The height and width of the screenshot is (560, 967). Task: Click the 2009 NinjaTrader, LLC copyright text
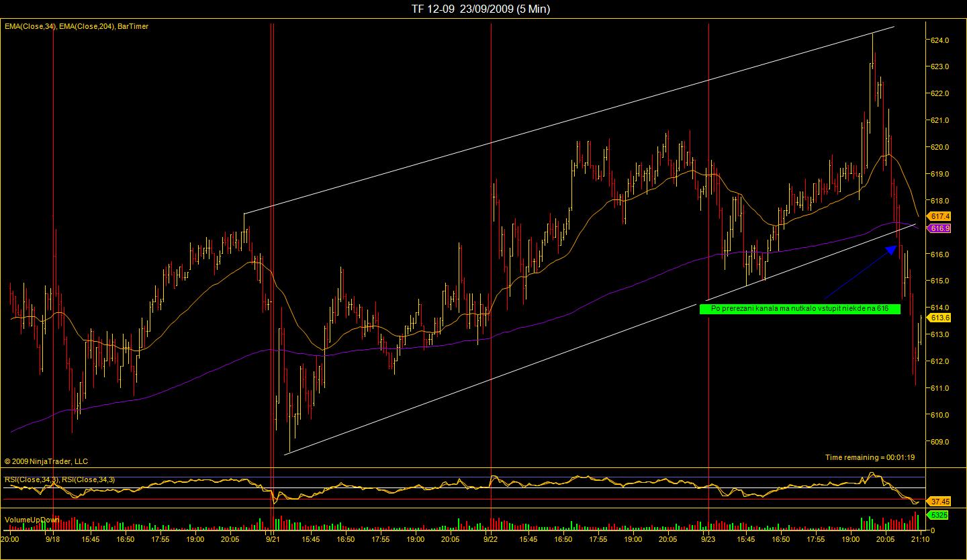(46, 461)
